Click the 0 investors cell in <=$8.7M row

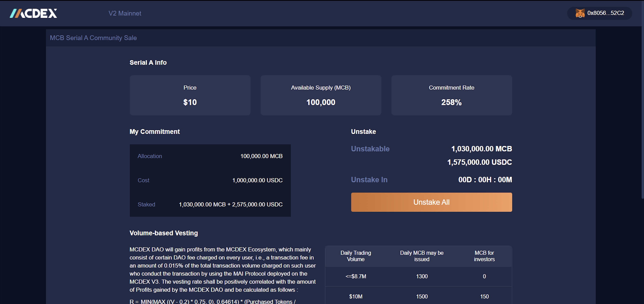[484, 276]
